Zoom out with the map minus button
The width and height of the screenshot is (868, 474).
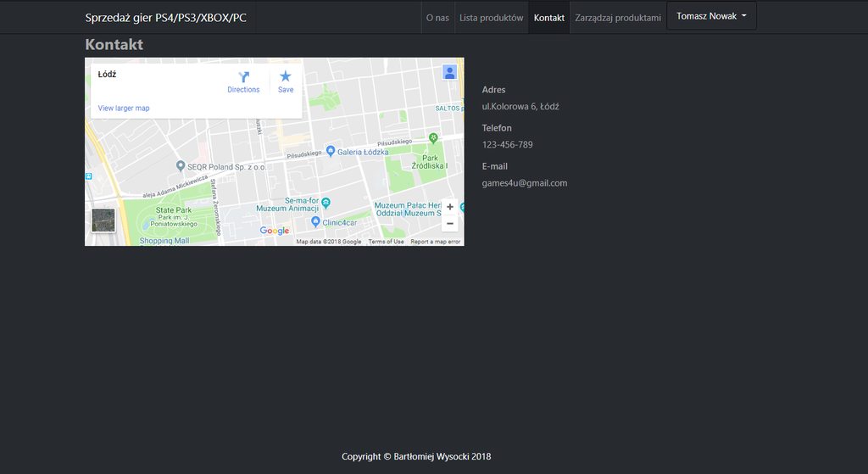pyautogui.click(x=450, y=223)
